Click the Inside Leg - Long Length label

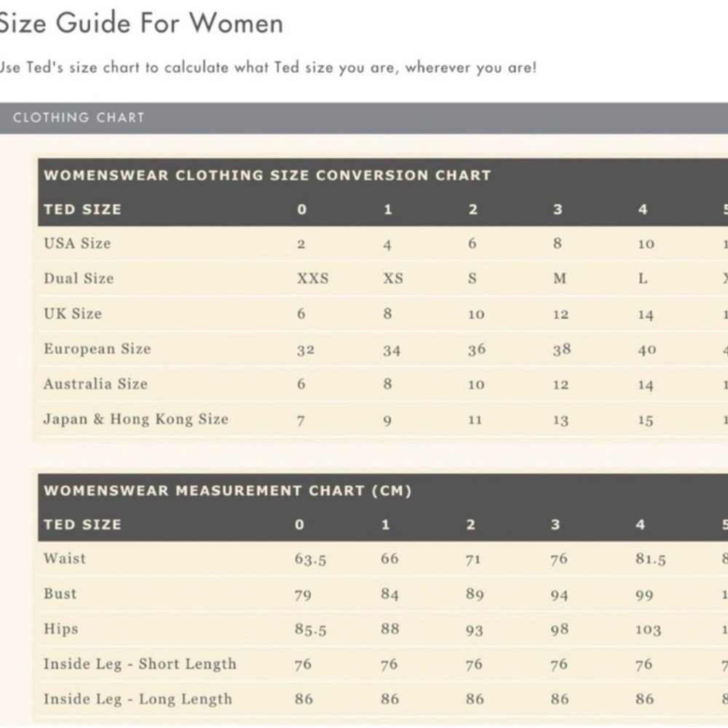click(138, 699)
